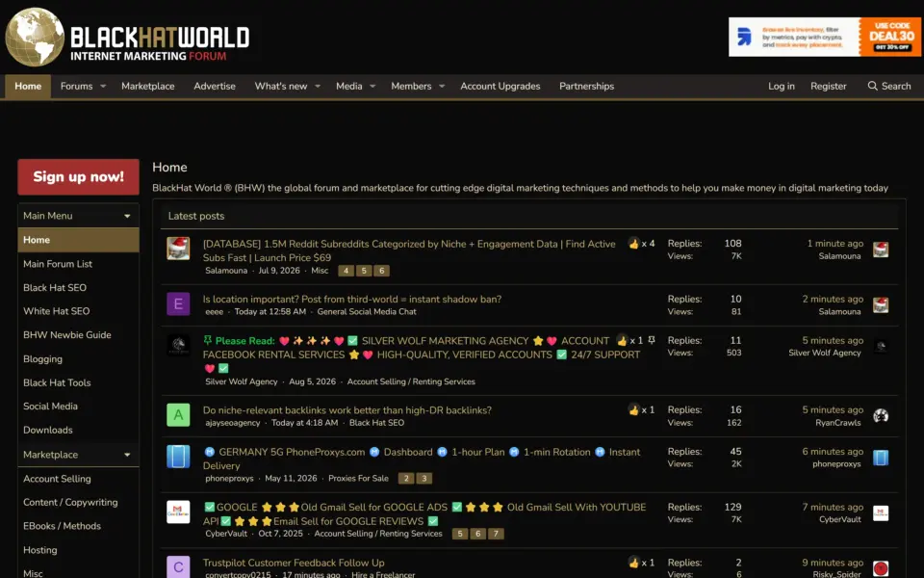Click the thumbs-up reaction on backlinks post
Viewport: 924px width, 578px height.
coord(633,410)
